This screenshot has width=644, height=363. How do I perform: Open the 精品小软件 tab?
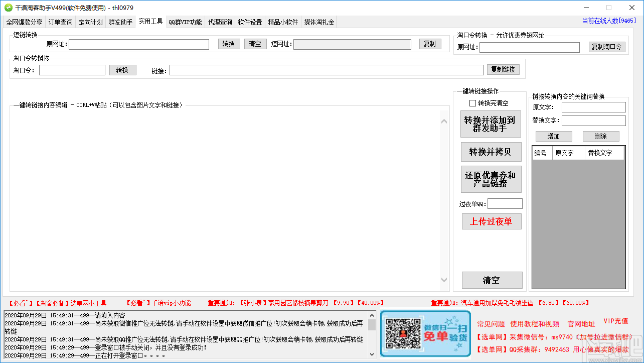tap(283, 22)
